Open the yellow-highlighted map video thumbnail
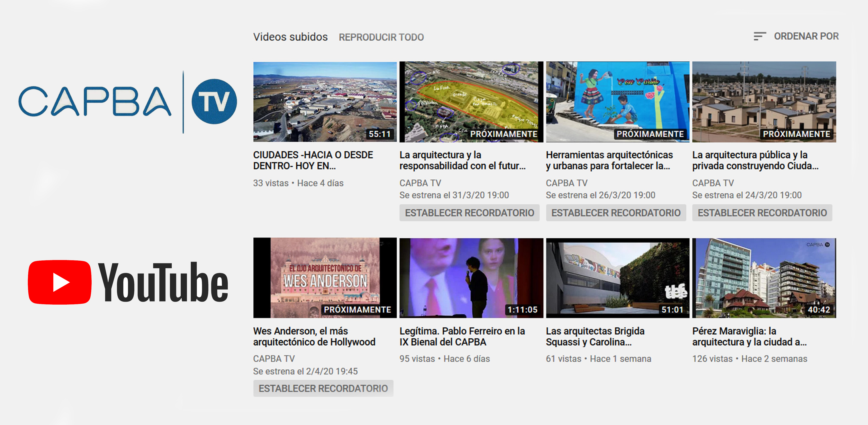Image resolution: width=868 pixels, height=425 pixels. click(471, 102)
